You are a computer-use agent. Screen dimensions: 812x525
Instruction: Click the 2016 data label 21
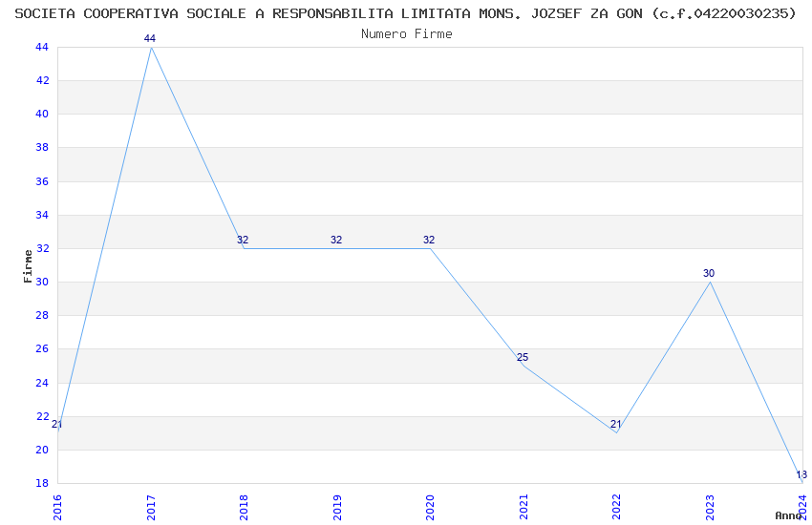click(x=56, y=424)
